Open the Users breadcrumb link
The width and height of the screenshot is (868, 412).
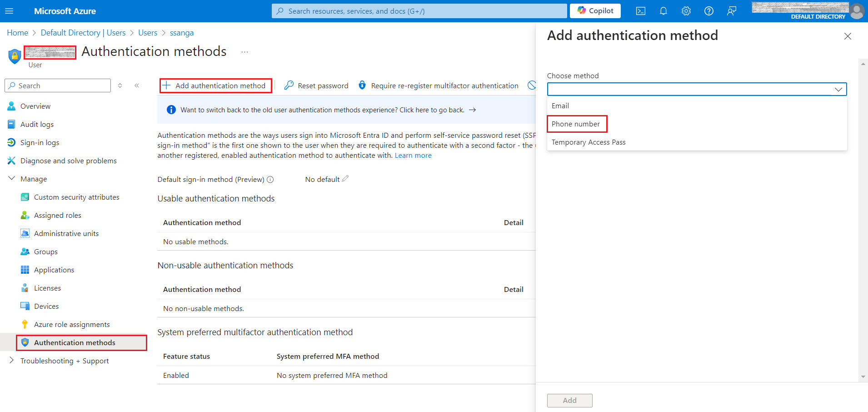[x=148, y=33]
